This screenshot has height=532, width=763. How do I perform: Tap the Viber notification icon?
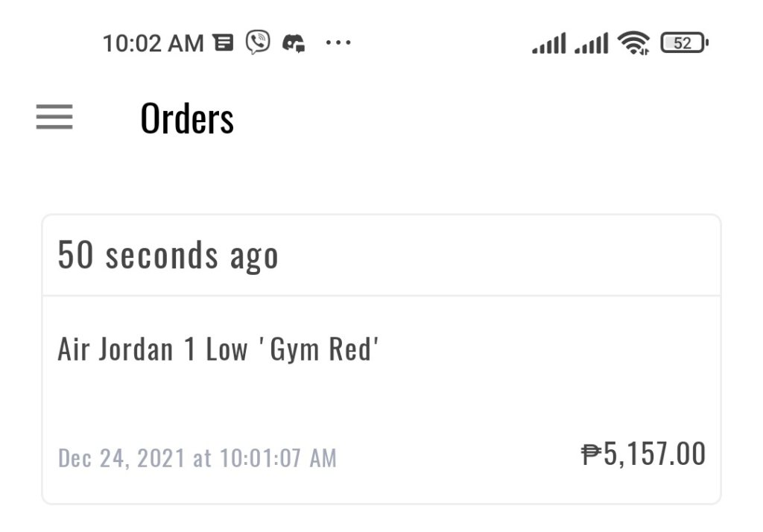(x=258, y=42)
